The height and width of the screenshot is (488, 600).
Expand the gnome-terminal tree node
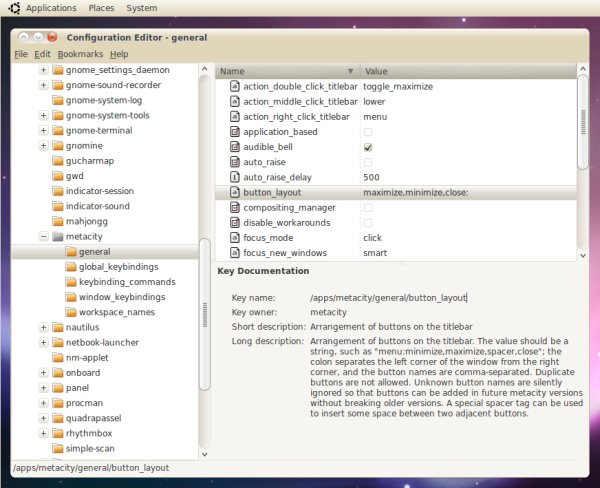pos(44,131)
